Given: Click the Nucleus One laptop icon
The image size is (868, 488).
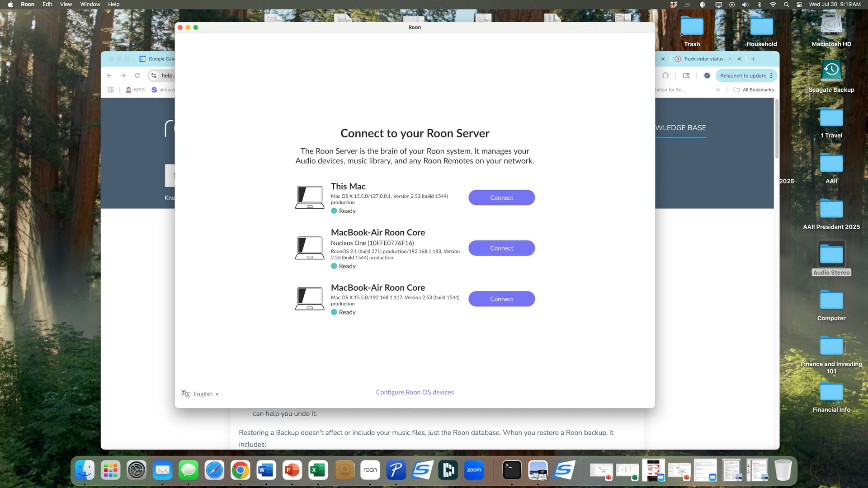Looking at the screenshot, I should (310, 248).
